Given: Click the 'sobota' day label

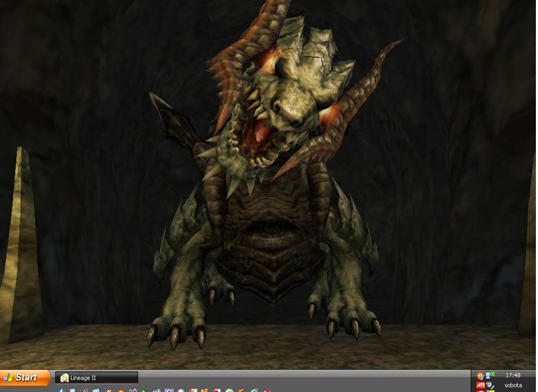Looking at the screenshot, I should [513, 385].
